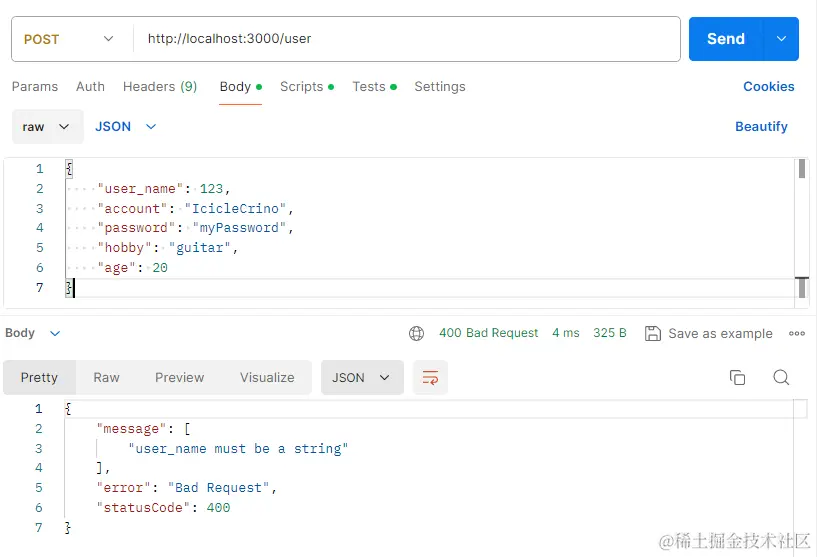817x557 pixels.
Task: Click the "age": 20 line
Action: 132,267
